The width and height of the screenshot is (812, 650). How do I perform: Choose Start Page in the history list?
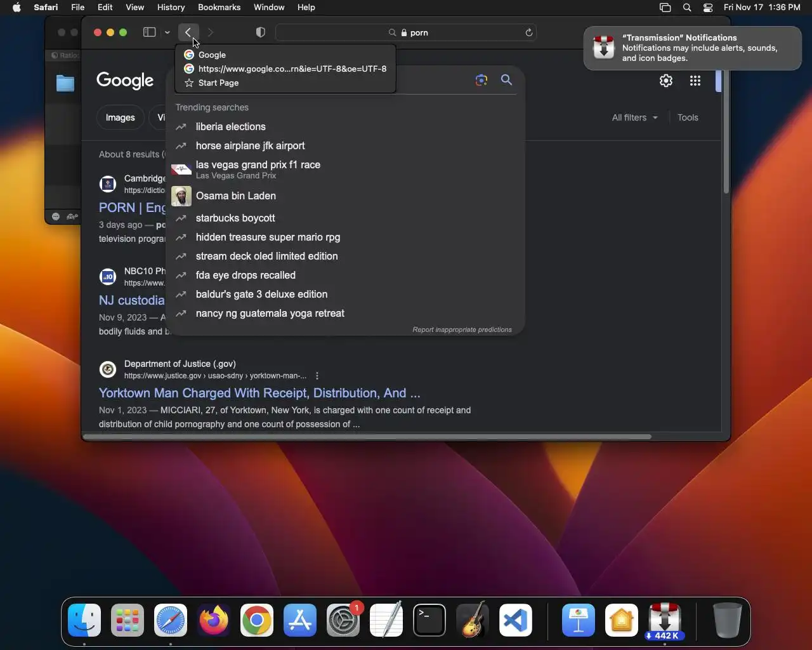click(285, 83)
